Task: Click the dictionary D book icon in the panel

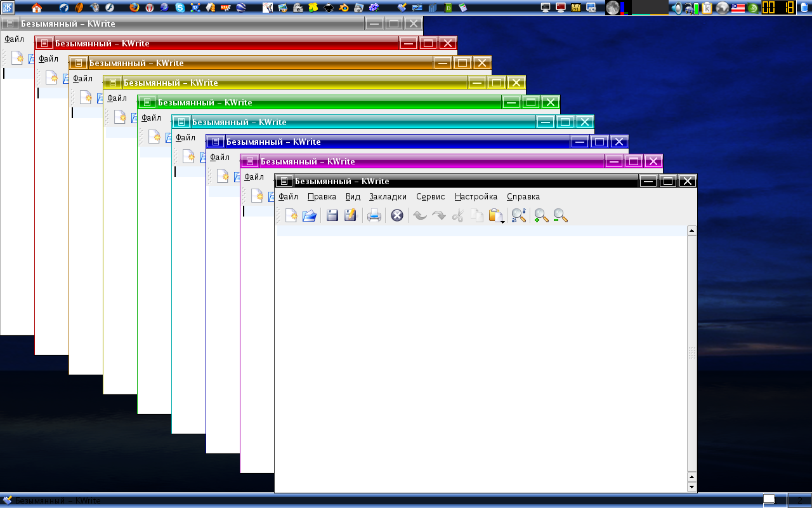Action: [x=449, y=8]
